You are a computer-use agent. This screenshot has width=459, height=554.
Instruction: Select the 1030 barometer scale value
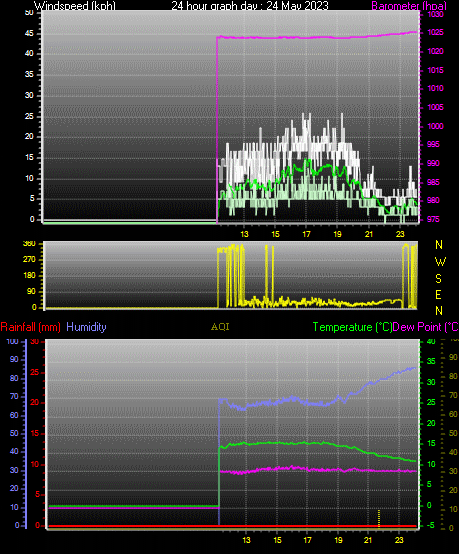coord(435,14)
